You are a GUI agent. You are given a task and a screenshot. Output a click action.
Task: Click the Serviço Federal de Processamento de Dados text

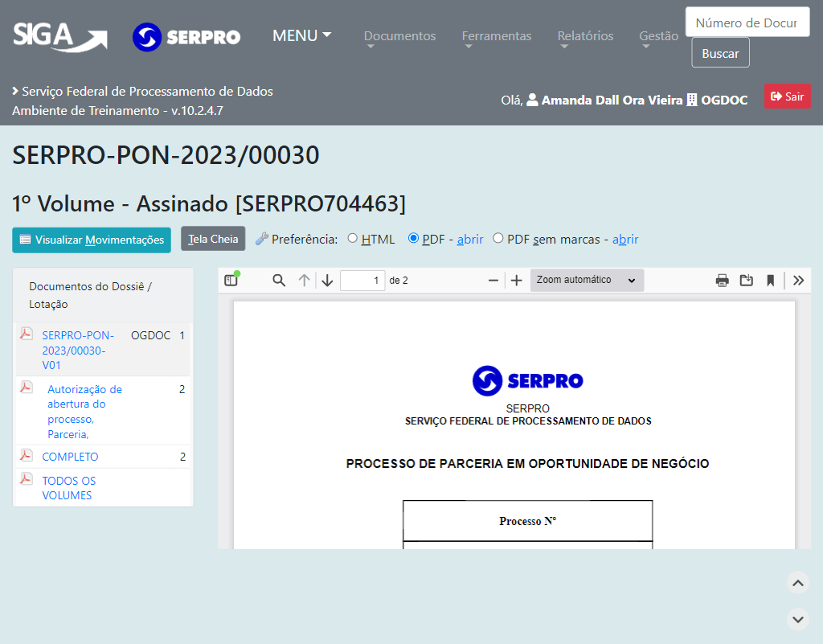click(x=148, y=92)
